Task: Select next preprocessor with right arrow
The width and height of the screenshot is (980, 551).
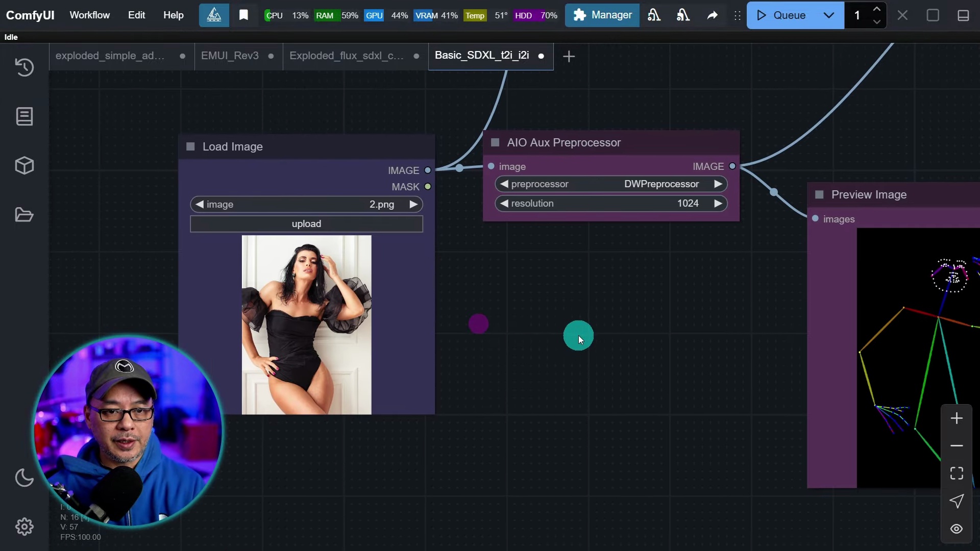Action: 718,184
